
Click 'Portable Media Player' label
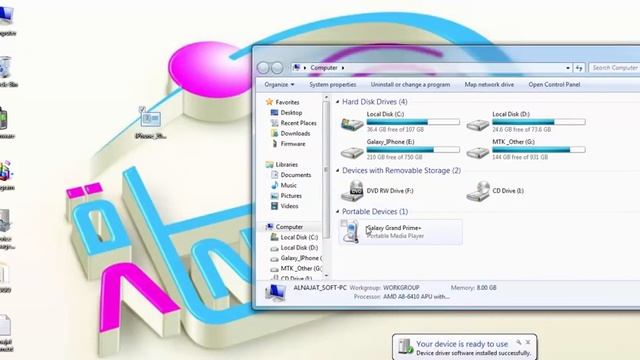[x=396, y=236]
